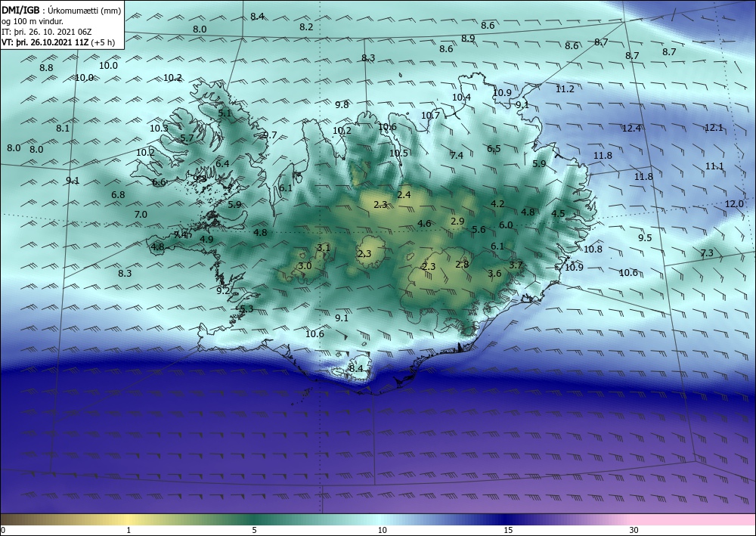756x536 pixels.
Task: Select the 4.2 value on the map
Action: coord(497,204)
